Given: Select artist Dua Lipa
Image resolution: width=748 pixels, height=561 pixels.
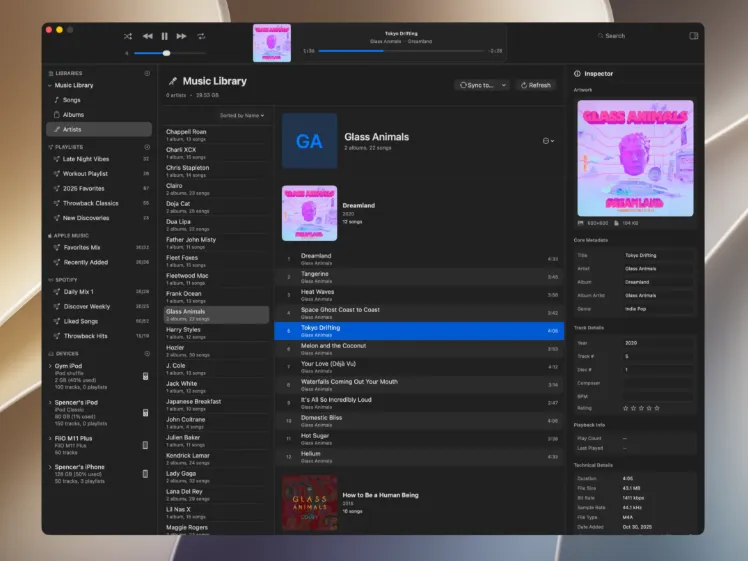Looking at the screenshot, I should (x=216, y=225).
